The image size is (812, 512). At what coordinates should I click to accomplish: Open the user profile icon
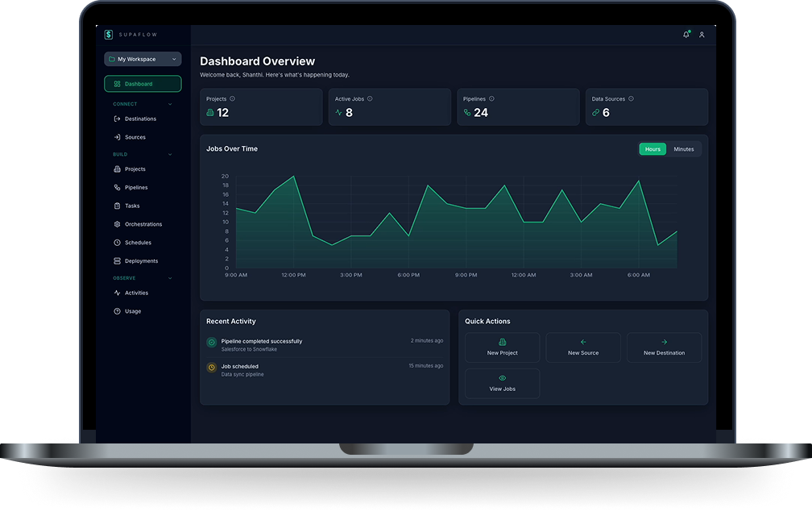click(702, 35)
